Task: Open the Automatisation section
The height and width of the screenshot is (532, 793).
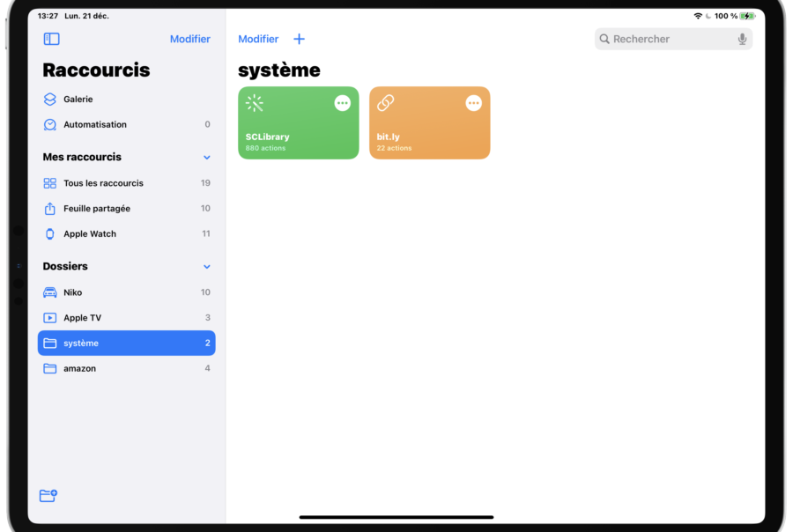Action: 126,124
